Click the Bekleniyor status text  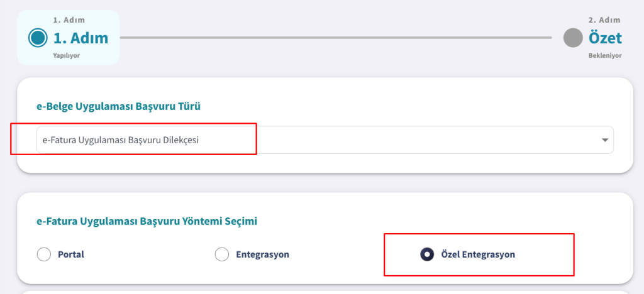[605, 55]
